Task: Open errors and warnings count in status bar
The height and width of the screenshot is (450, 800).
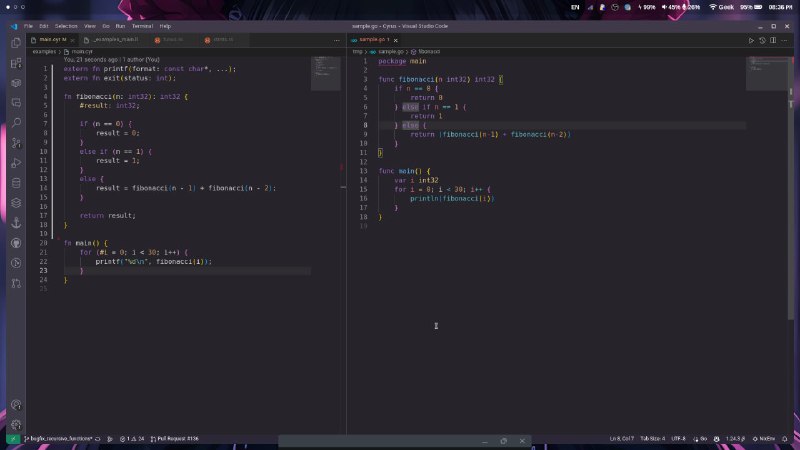Action: 132,439
